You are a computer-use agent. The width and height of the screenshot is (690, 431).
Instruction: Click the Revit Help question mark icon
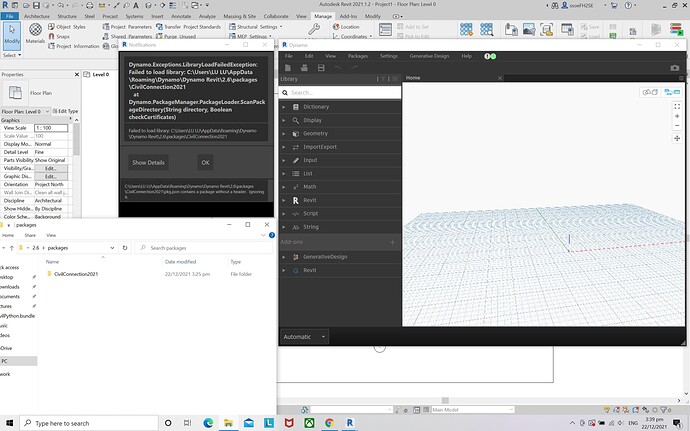pos(628,5)
